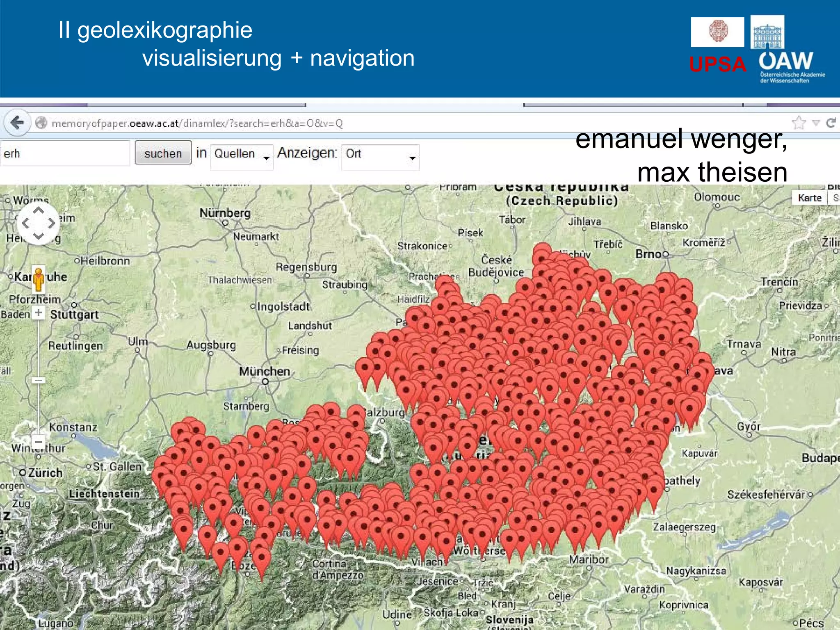
Task: Click the Regensburg city label
Action: [306, 267]
